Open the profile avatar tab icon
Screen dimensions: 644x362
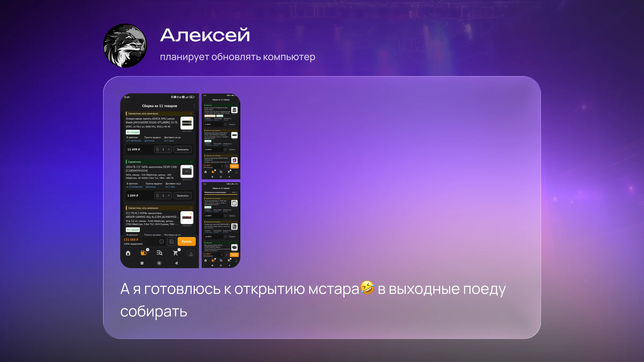point(191,253)
